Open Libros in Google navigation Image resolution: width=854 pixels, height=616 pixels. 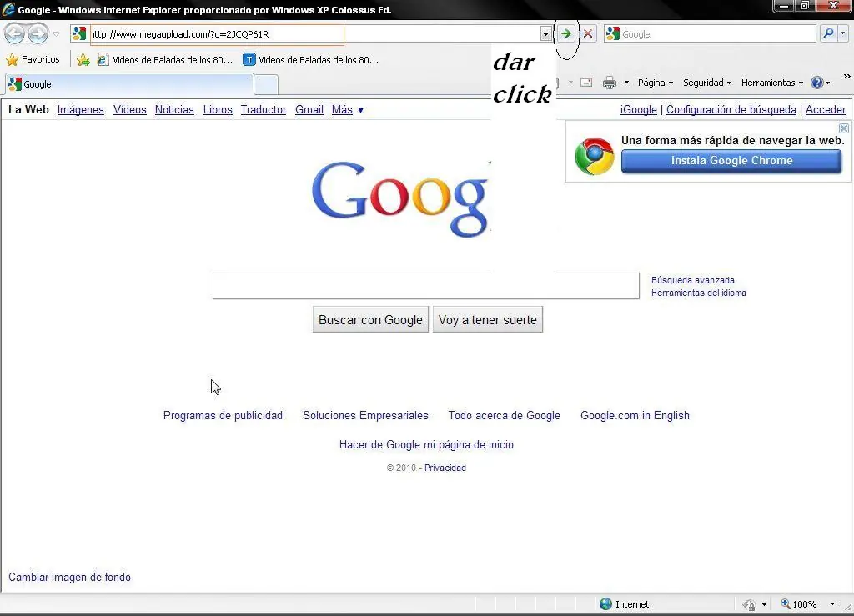218,109
